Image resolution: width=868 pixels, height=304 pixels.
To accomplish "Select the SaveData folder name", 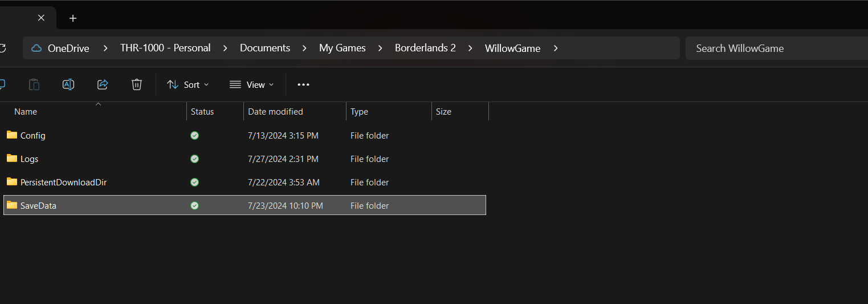I will pyautogui.click(x=39, y=206).
